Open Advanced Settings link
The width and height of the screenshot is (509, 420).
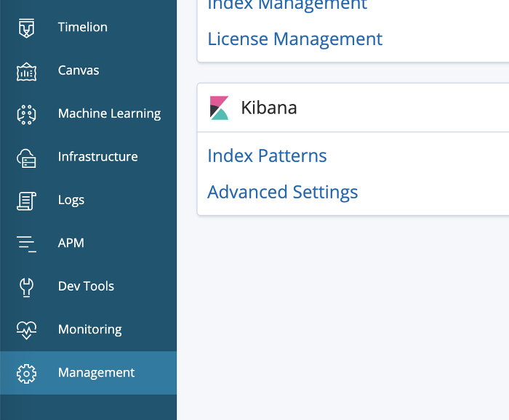[282, 193]
